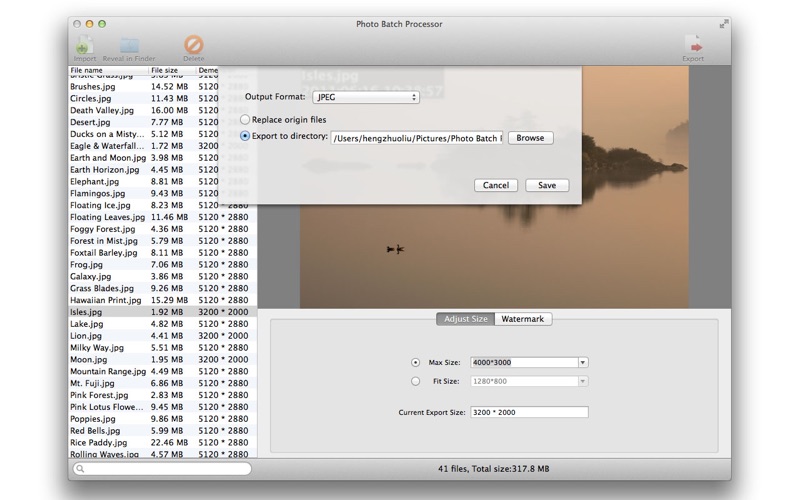Select Red Bells.jpg row
The height and width of the screenshot is (500, 800).
162,431
